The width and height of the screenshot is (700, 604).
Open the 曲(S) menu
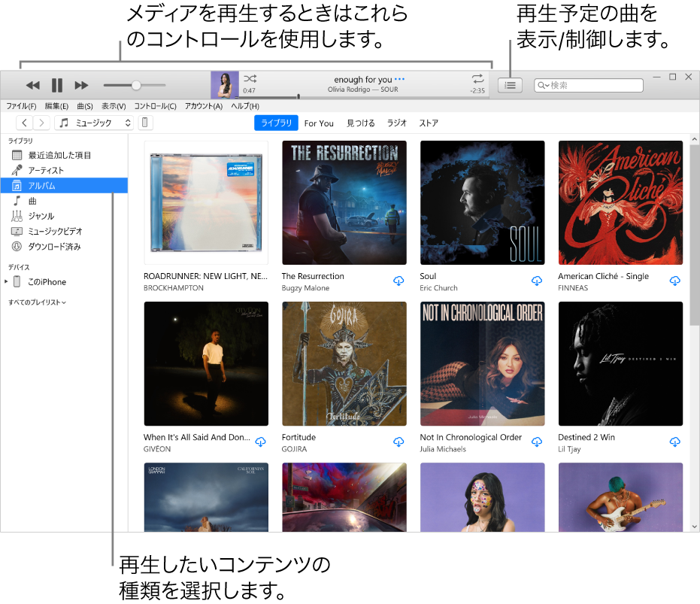(85, 106)
